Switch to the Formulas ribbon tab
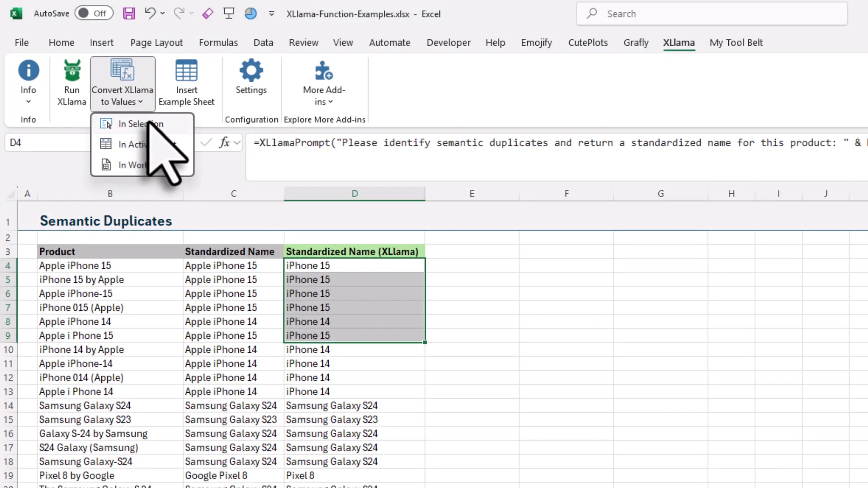 pos(218,42)
